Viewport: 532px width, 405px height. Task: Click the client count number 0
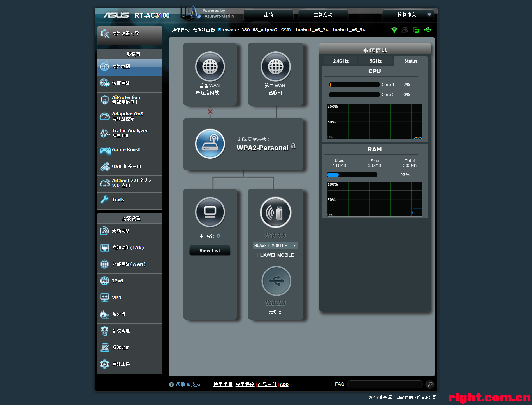point(219,236)
